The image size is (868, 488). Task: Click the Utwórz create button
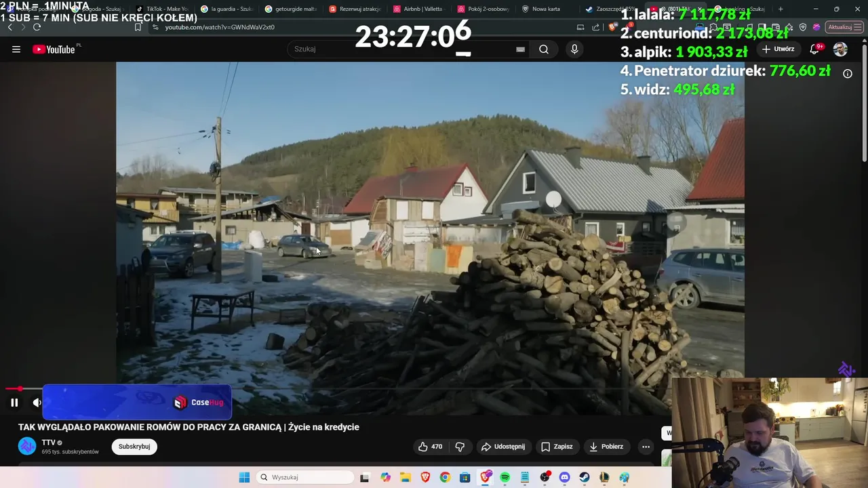[x=778, y=49]
